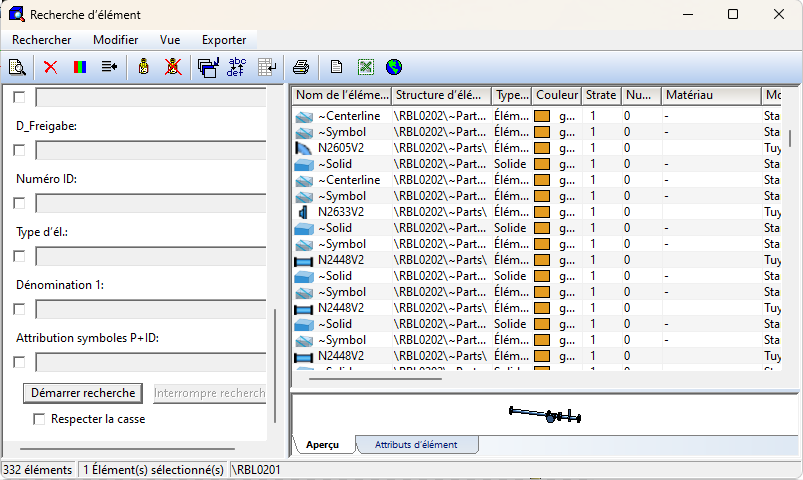Click the preview thumbnail of the pipe assembly
Image resolution: width=803 pixels, height=480 pixels.
544,414
